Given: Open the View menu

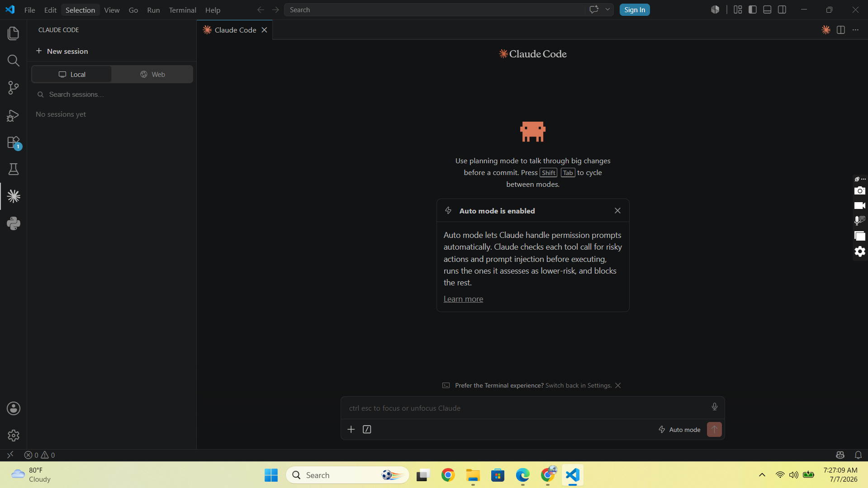Looking at the screenshot, I should [x=112, y=10].
